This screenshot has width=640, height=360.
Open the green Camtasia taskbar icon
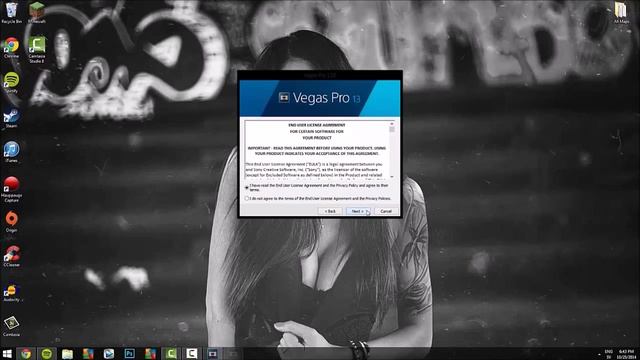(x=171, y=353)
